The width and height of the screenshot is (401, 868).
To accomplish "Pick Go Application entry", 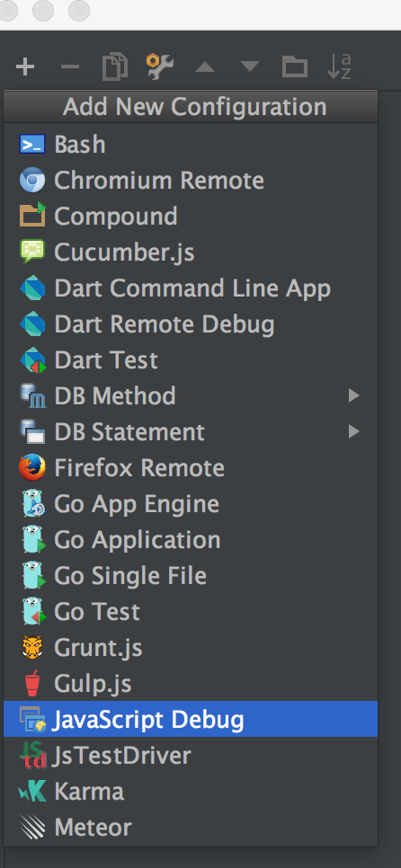I will pyautogui.click(x=191, y=540).
